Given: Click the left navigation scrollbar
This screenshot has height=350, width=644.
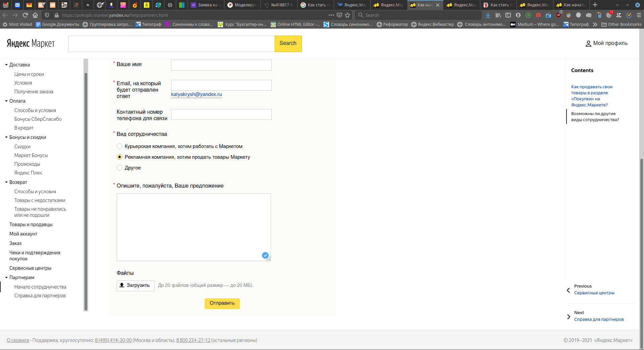Looking at the screenshot, I should pyautogui.click(x=86, y=191).
